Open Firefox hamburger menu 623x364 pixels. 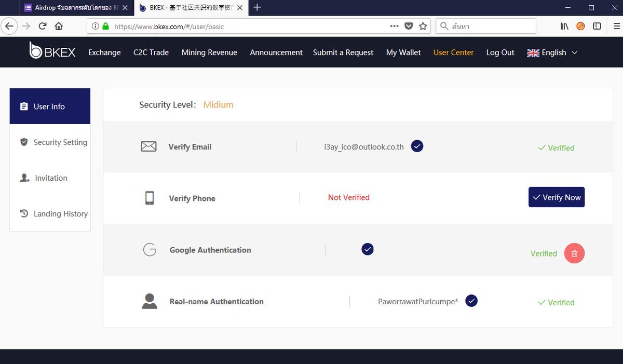pyautogui.click(x=616, y=26)
